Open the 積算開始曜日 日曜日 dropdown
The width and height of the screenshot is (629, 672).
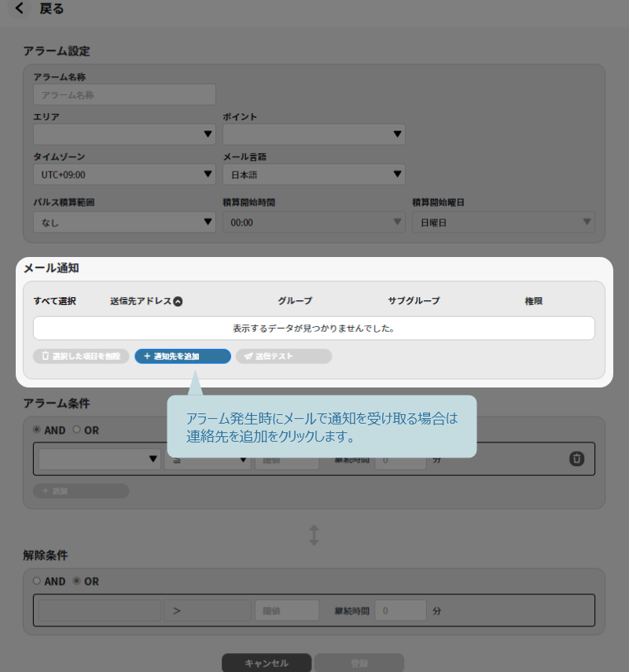(x=503, y=222)
